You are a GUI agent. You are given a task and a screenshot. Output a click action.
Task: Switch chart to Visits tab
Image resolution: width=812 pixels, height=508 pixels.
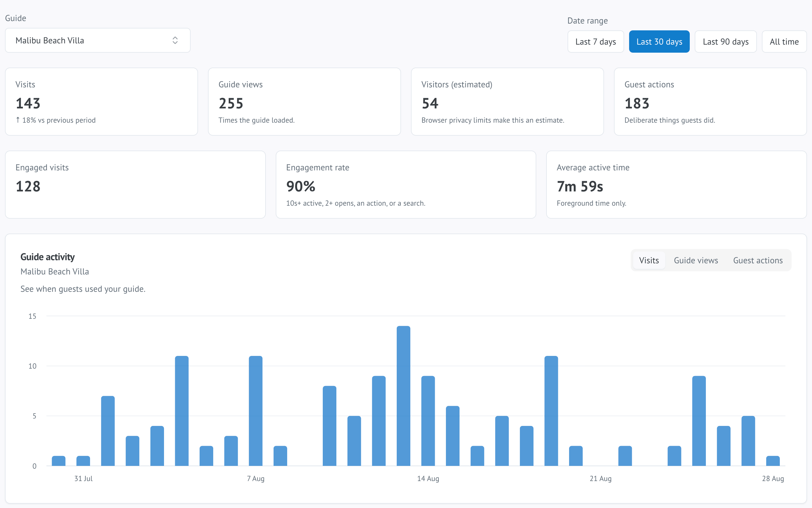pos(649,261)
